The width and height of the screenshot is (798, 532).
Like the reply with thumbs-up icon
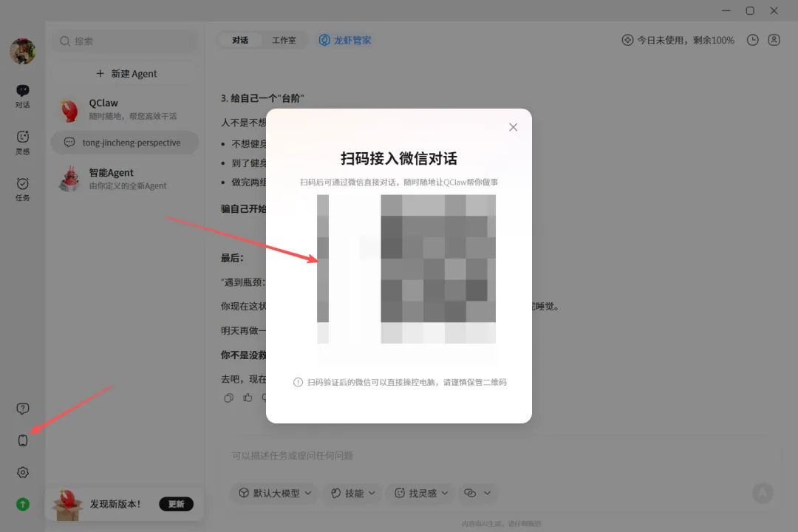click(x=248, y=398)
